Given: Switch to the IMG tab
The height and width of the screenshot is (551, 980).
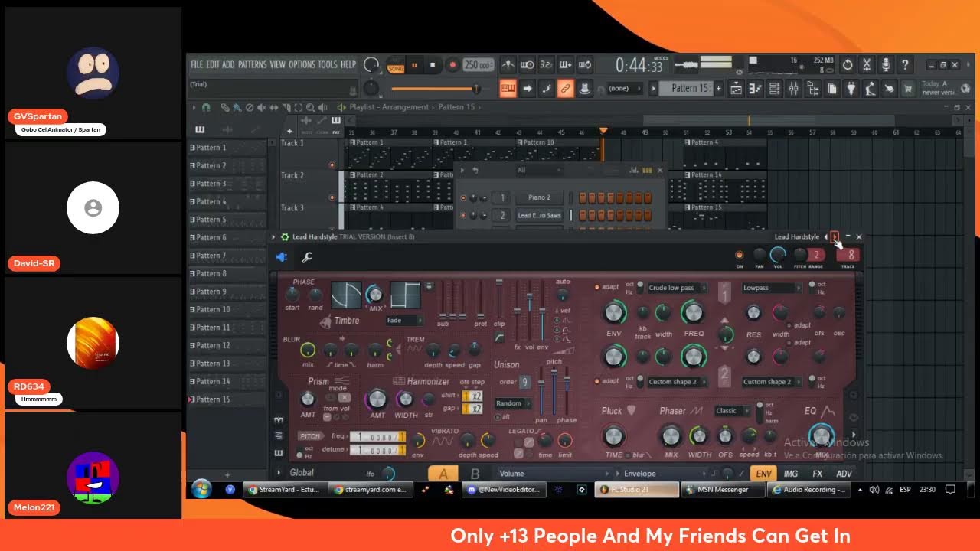Looking at the screenshot, I should click(x=791, y=474).
